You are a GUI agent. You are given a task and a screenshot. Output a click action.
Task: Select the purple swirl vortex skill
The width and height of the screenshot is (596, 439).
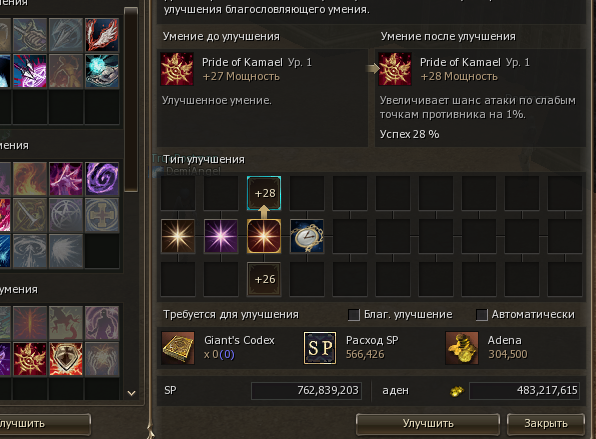[x=101, y=179]
